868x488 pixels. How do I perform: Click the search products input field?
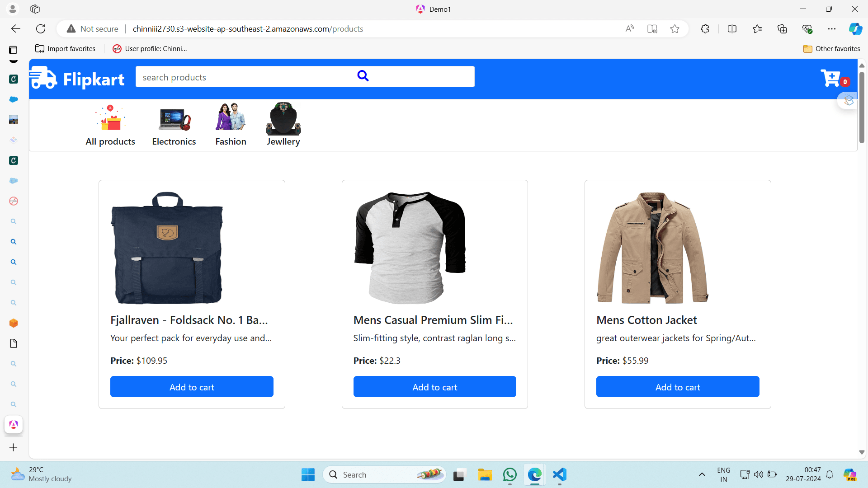(x=244, y=77)
